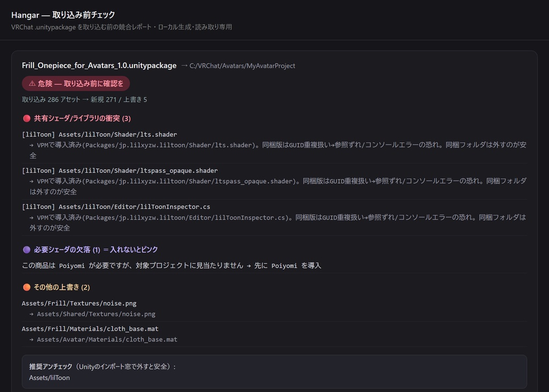Select the project path C:/VRChat/Avatars/MyAvatarProject
549x392 pixels.
(242, 66)
